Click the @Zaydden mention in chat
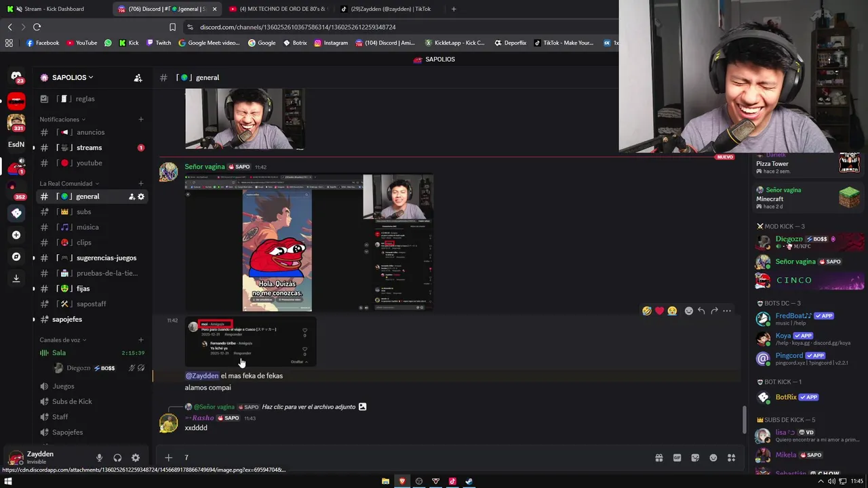 [x=202, y=375]
